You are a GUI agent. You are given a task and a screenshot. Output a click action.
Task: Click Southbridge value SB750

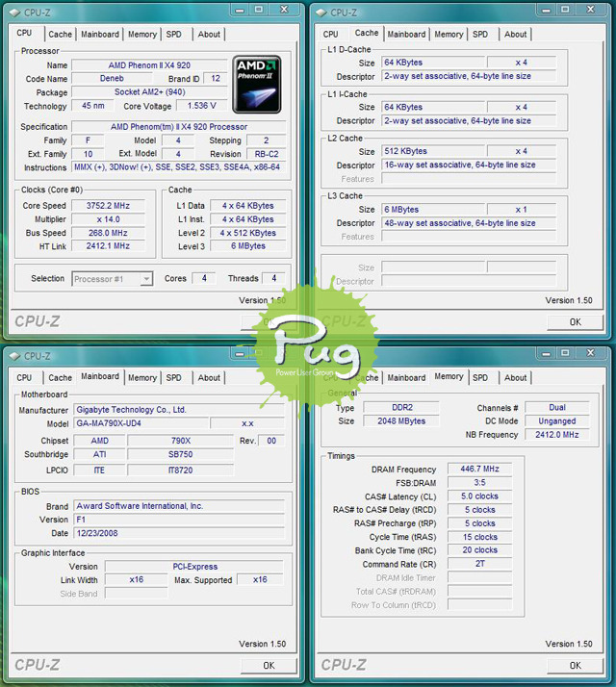[x=180, y=454]
